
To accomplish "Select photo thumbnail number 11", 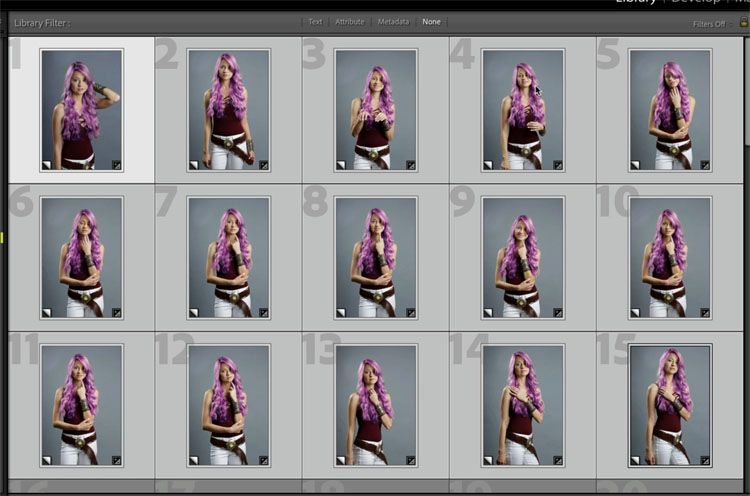I will point(81,406).
